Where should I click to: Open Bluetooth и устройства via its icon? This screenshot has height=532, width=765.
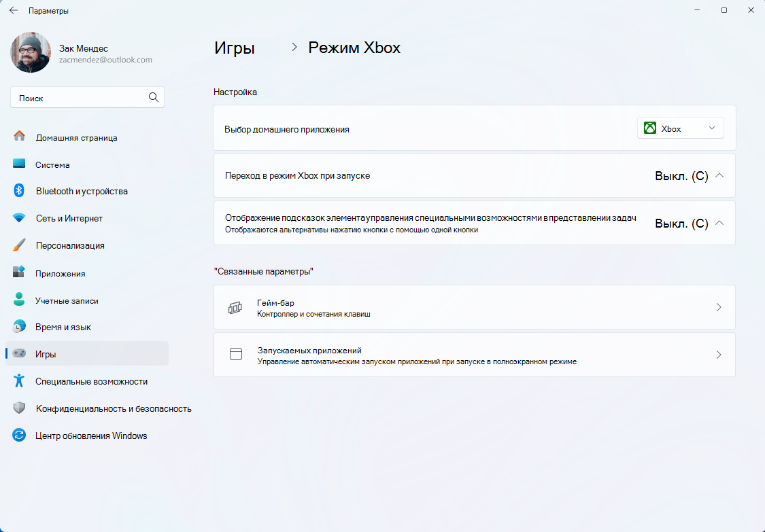(x=19, y=191)
